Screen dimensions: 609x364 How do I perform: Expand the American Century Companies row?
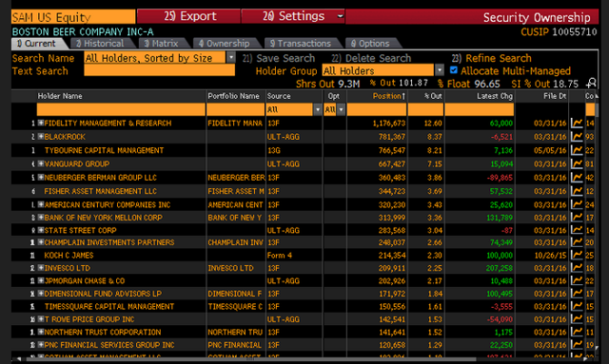click(40, 204)
